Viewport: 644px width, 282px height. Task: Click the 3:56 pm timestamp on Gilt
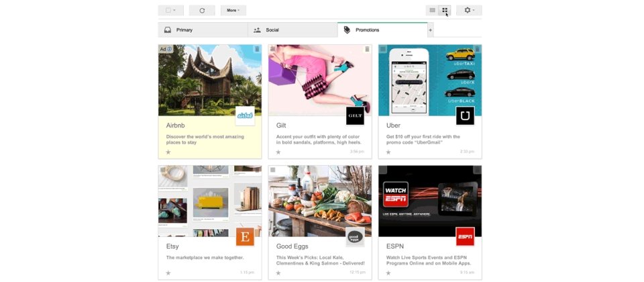click(x=357, y=152)
